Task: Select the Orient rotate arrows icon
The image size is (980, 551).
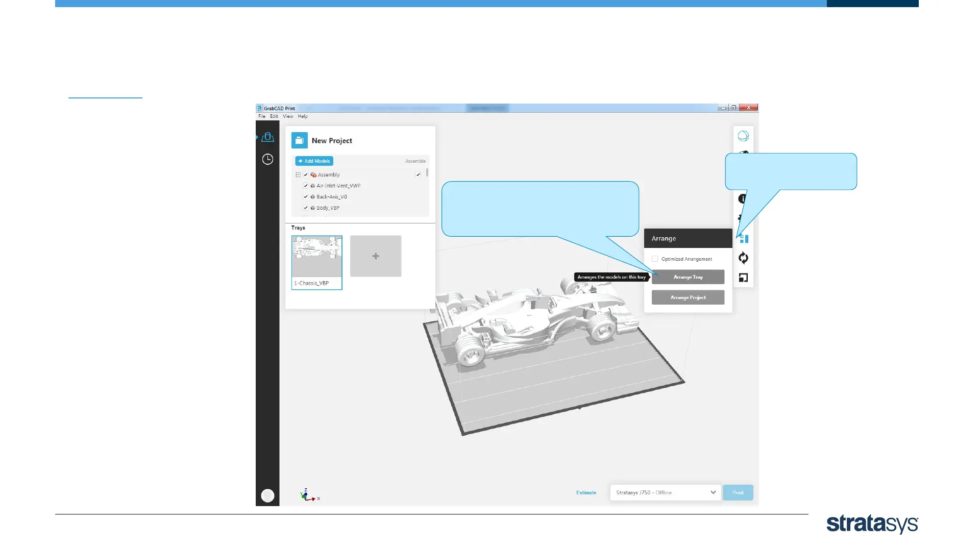Action: click(x=743, y=258)
